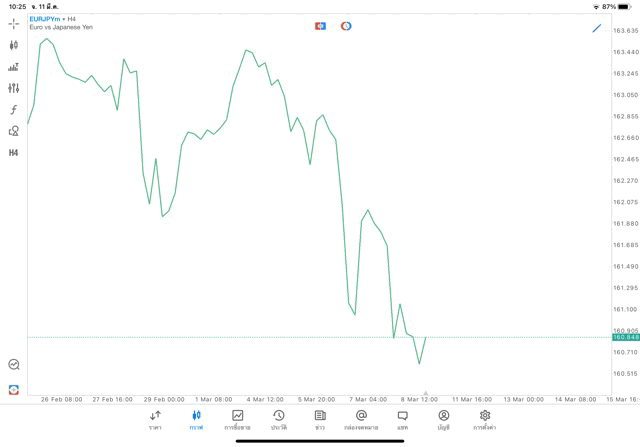Open the chat (แชท) tab
Screen dimensions: 640x447
pos(402,419)
